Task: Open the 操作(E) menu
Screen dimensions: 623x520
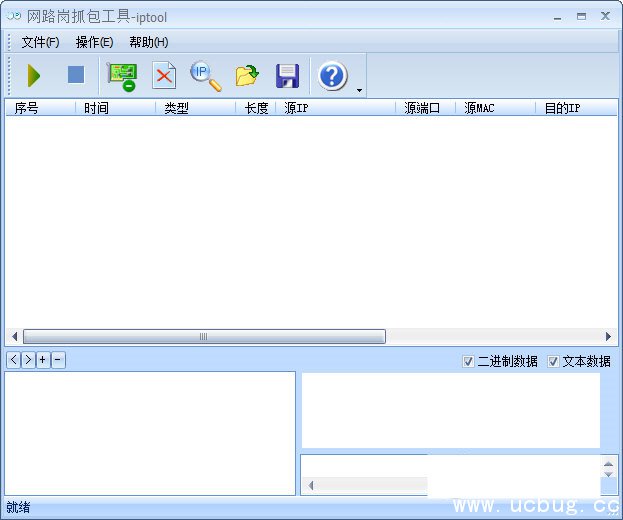Action: 94,42
